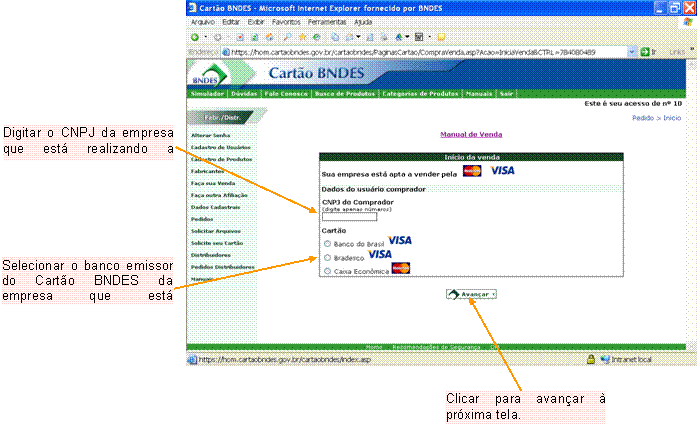The width and height of the screenshot is (697, 427).
Task: Click Cadastro de Usuários in sidebar
Action: [x=220, y=147]
